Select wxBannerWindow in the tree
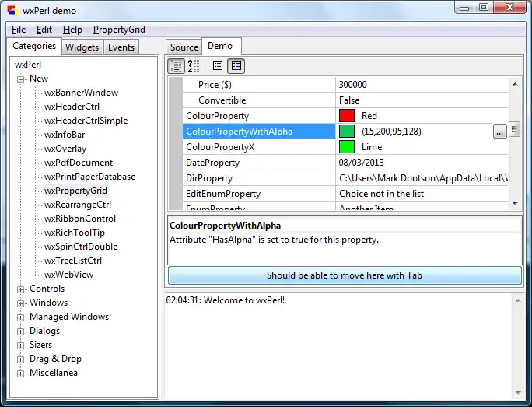This screenshot has height=407, width=532. (x=81, y=93)
